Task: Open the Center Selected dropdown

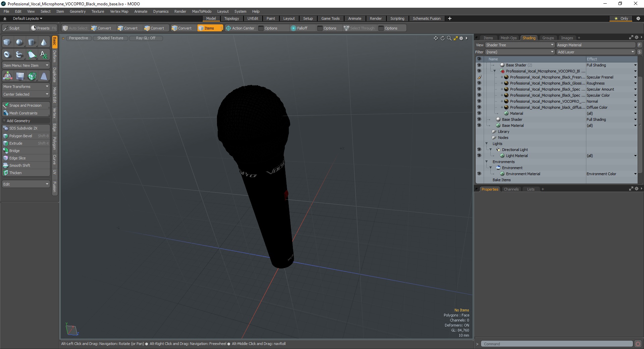Action: 26,94
